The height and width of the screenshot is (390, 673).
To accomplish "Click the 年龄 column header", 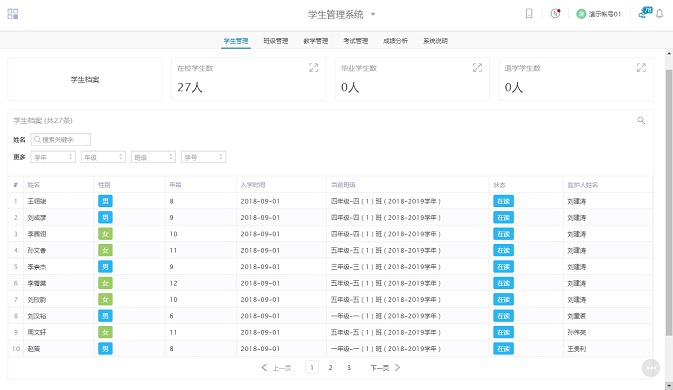I will (176, 185).
